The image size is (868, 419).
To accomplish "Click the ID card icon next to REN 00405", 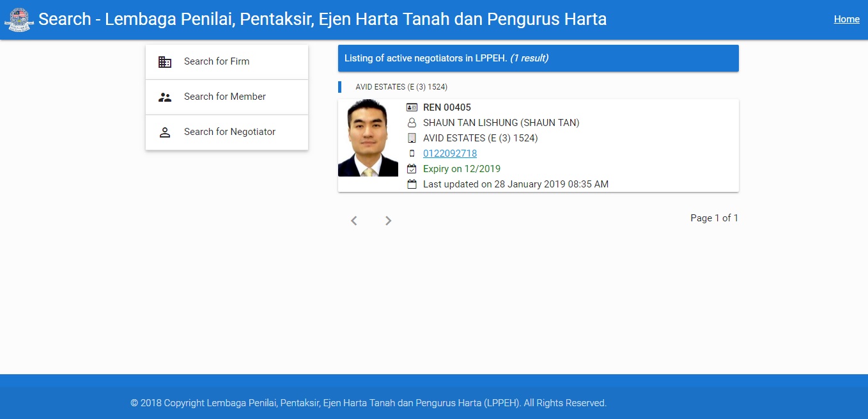I will tap(412, 107).
